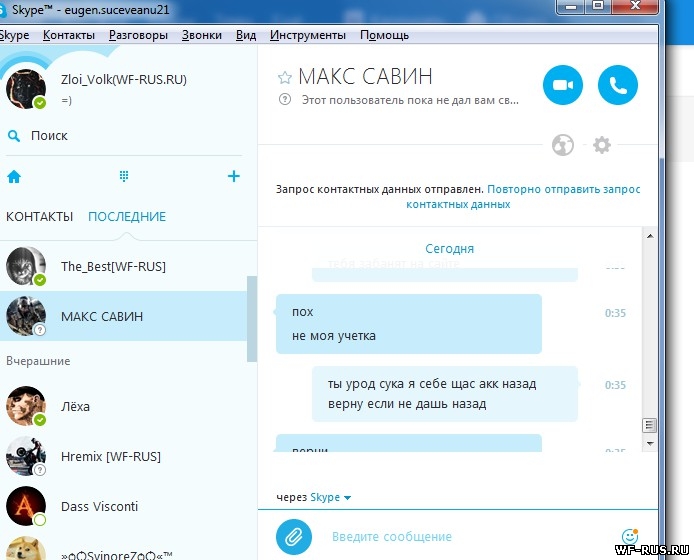Open the Инструменты menu
This screenshot has width=694, height=560.
pyautogui.click(x=308, y=35)
